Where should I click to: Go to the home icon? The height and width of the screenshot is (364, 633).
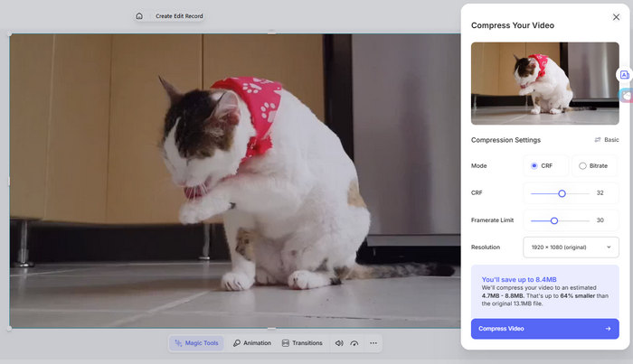point(139,16)
